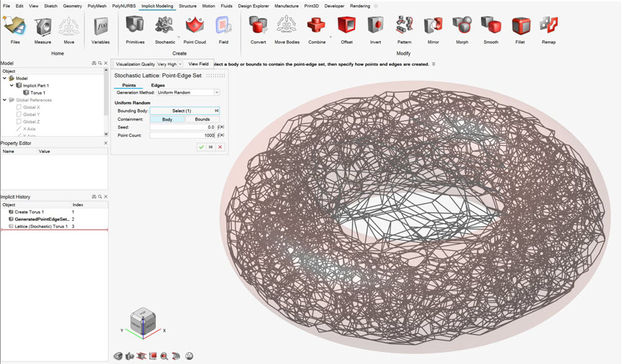Screen dimensions: 622x364
Task: Cancel with the red X button
Action: click(x=220, y=147)
